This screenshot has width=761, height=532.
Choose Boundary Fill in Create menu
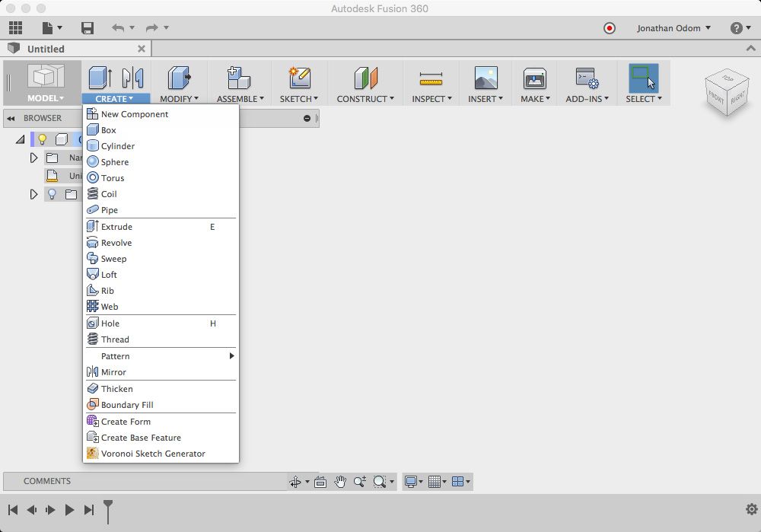point(161,405)
